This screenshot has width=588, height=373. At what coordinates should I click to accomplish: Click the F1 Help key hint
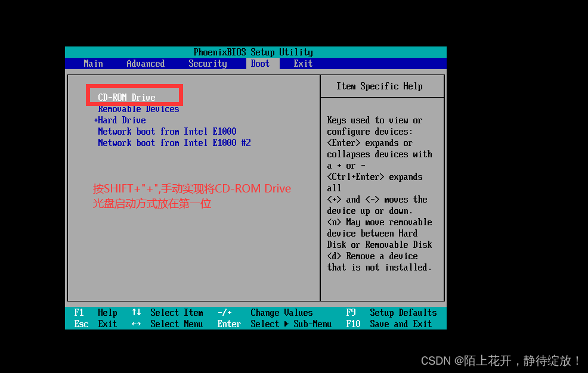pyautogui.click(x=95, y=312)
